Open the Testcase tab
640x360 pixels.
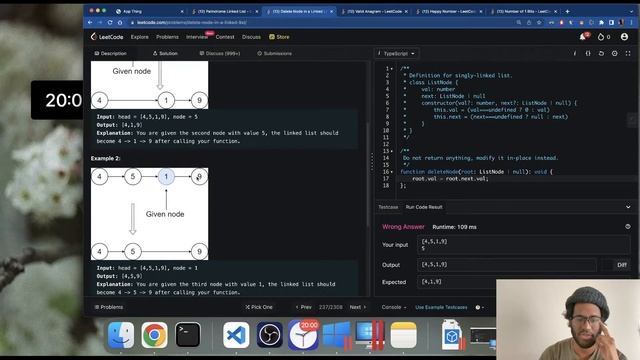(388, 207)
